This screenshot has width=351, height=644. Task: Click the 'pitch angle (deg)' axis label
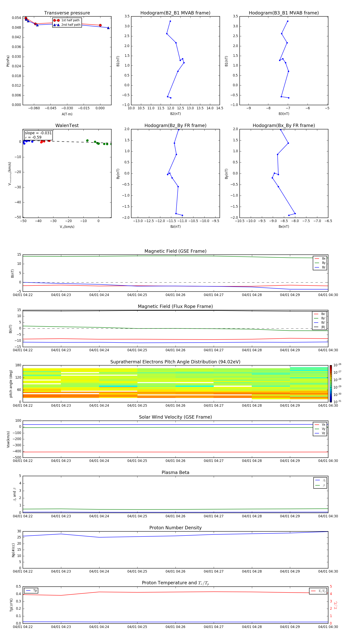point(11,384)
